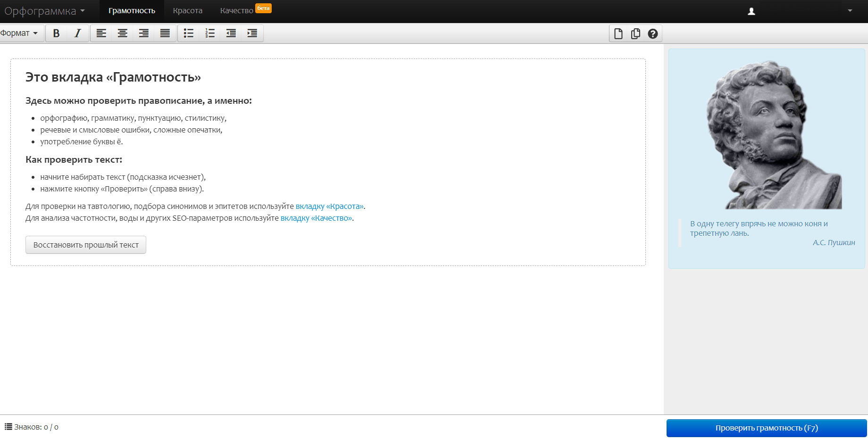Viewport: 868px width, 439px height.
Task: Click Проверить грамотность (F7) button
Action: 767,428
